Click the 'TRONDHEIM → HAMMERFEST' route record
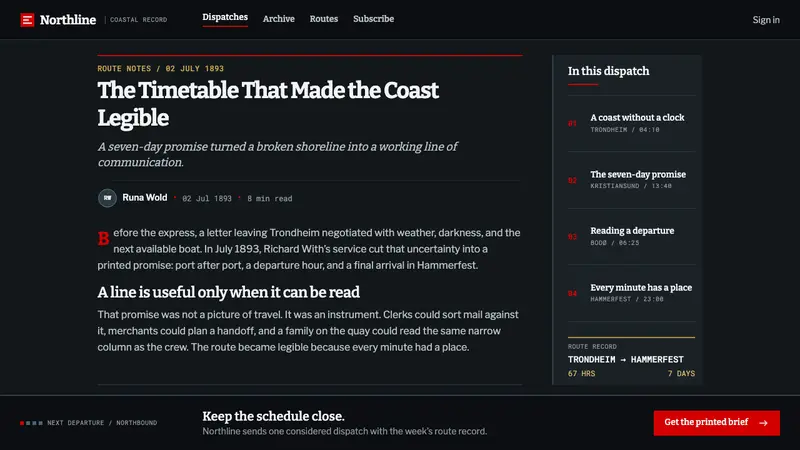Image resolution: width=800 pixels, height=450 pixels. [x=626, y=360]
